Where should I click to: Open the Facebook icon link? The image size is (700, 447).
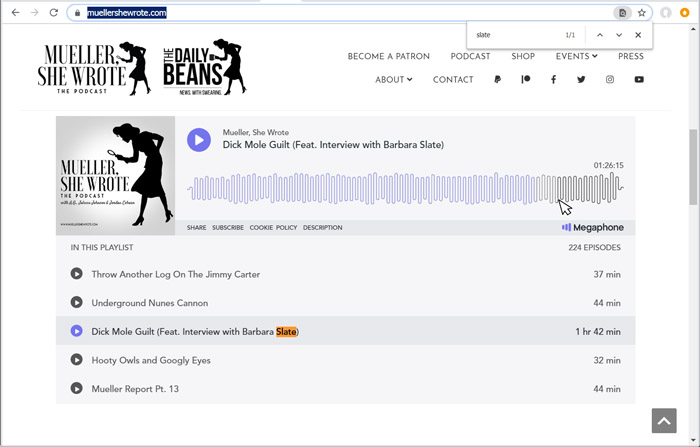(x=553, y=79)
